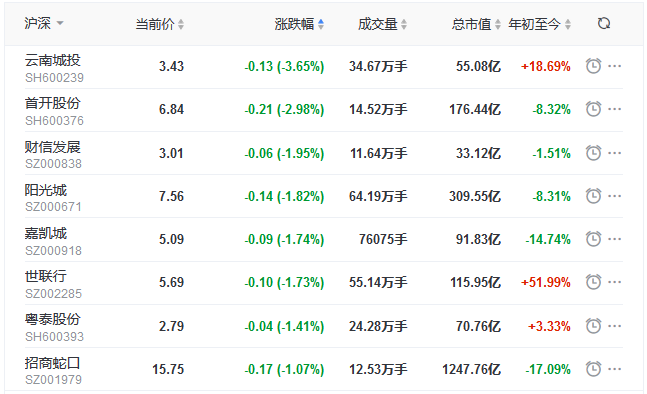Screen dimensions: 647x394
Task: Click stock code SZ000671
Action: (x=53, y=207)
